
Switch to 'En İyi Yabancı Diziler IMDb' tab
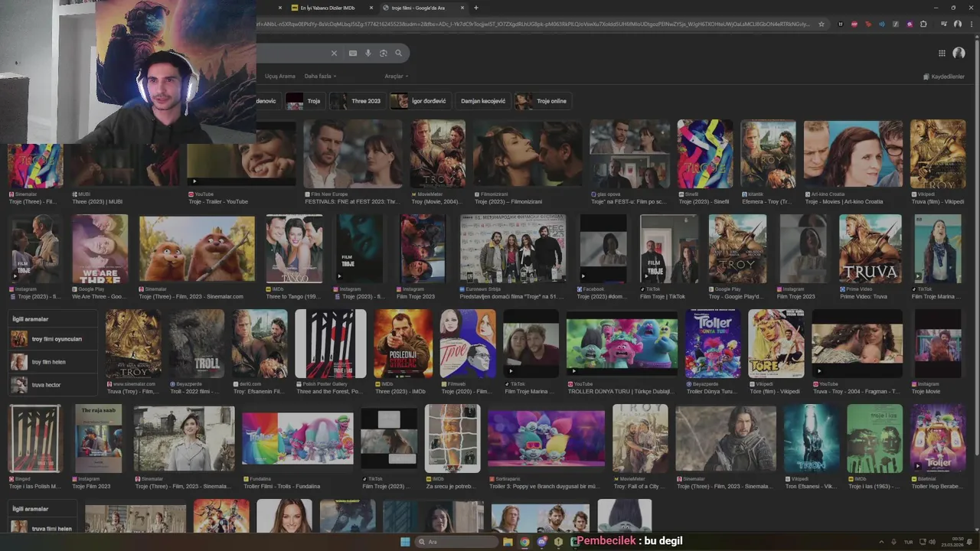coord(327,8)
